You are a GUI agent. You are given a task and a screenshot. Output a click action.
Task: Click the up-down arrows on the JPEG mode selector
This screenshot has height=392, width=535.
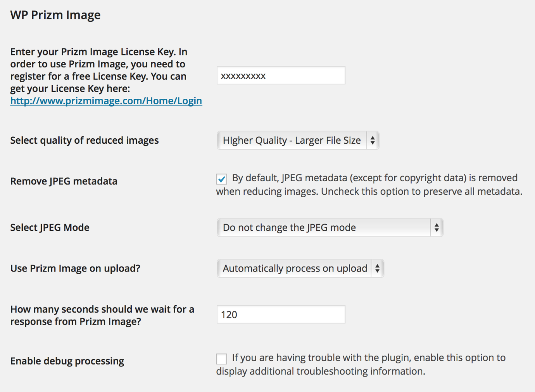point(437,227)
